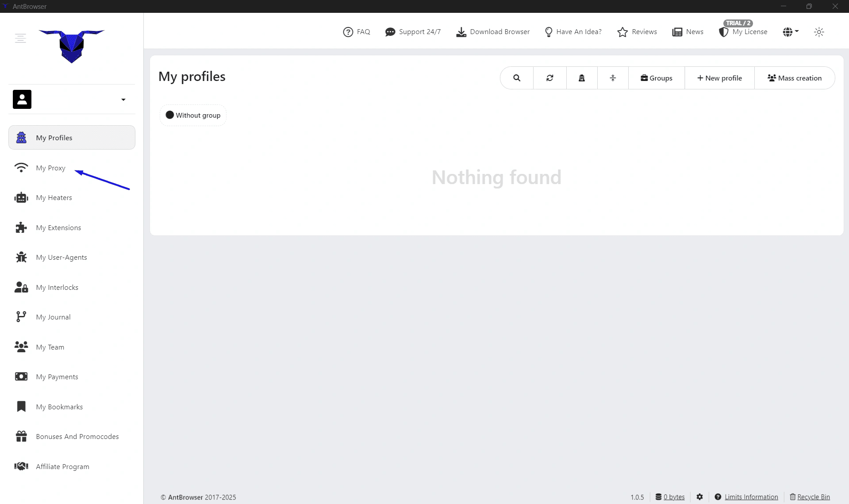849x504 pixels.
Task: Open the Reviews page
Action: pyautogui.click(x=637, y=32)
